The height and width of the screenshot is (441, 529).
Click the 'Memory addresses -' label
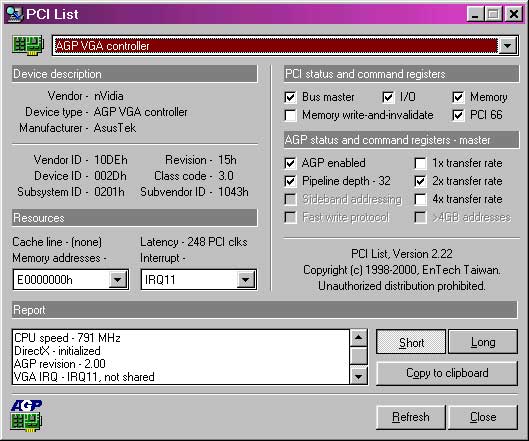(59, 258)
